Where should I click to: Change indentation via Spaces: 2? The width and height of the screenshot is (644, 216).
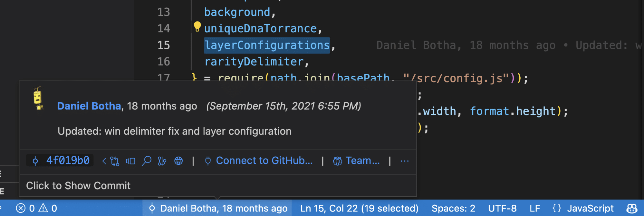point(453,208)
